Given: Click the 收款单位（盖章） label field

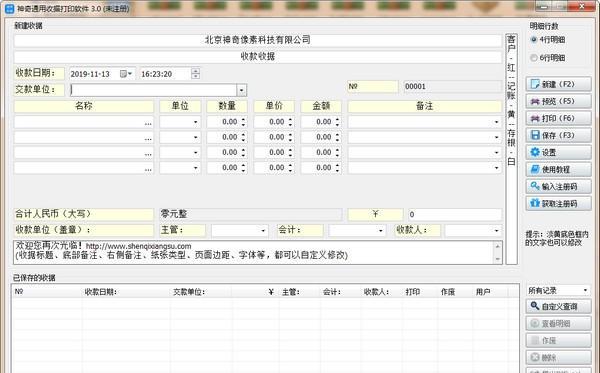Looking at the screenshot, I should tap(84, 230).
